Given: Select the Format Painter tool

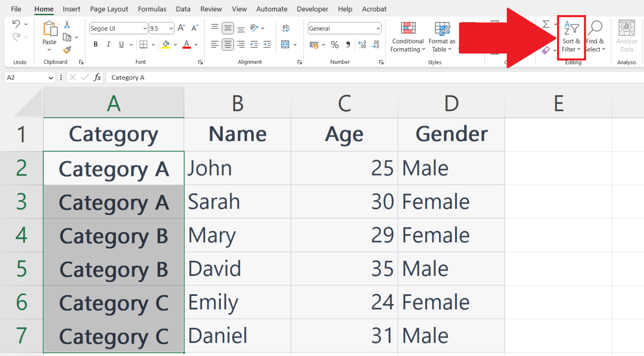Looking at the screenshot, I should tap(67, 50).
